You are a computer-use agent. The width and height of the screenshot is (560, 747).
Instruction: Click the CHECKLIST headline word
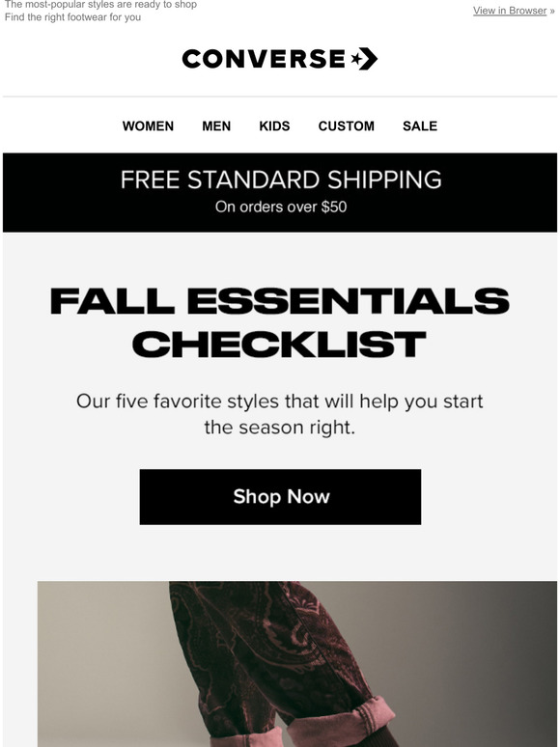(x=279, y=344)
